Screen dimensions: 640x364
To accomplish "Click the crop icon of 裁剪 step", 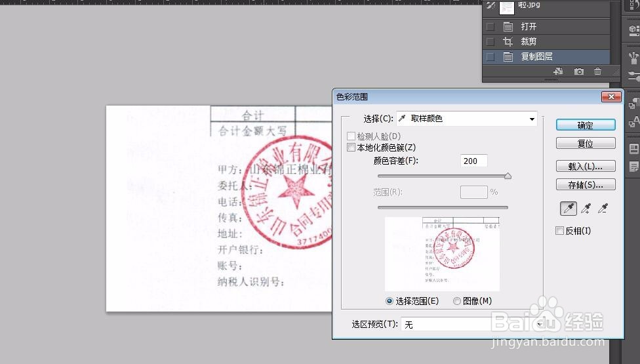I will click(508, 41).
